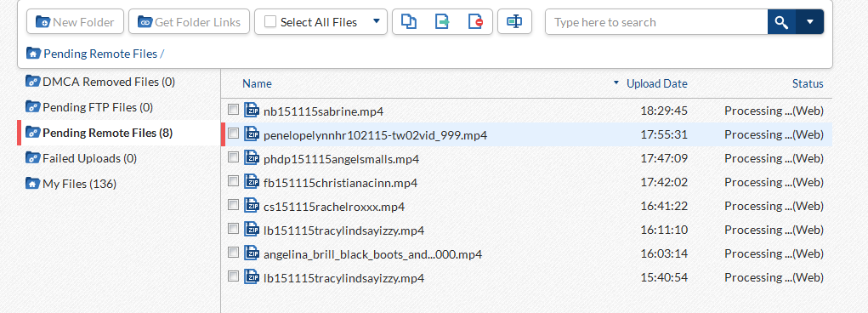Viewport: 868px width, 313px height.
Task: Sort the list by Name column header
Action: click(257, 83)
